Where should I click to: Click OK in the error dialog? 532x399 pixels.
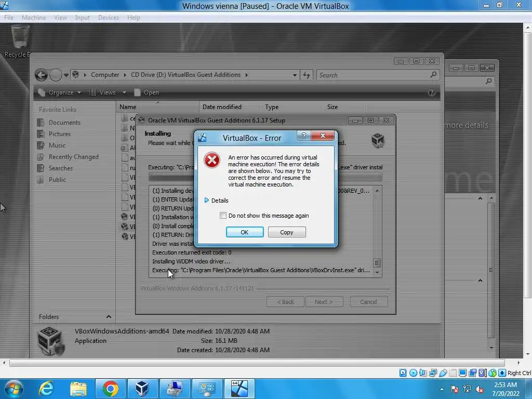tap(245, 232)
